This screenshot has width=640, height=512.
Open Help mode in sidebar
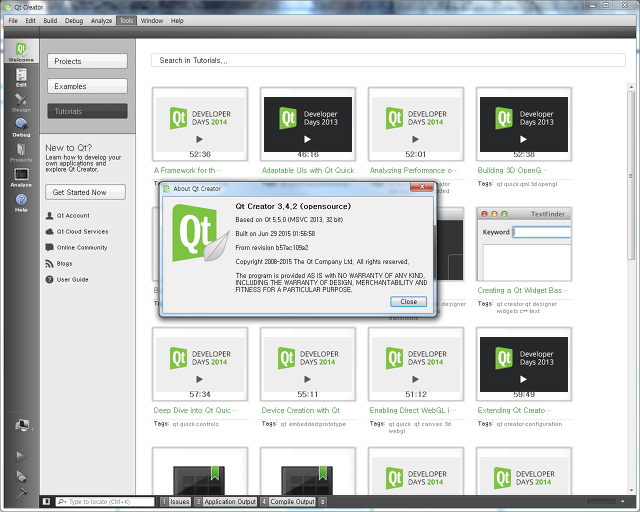pyautogui.click(x=21, y=202)
